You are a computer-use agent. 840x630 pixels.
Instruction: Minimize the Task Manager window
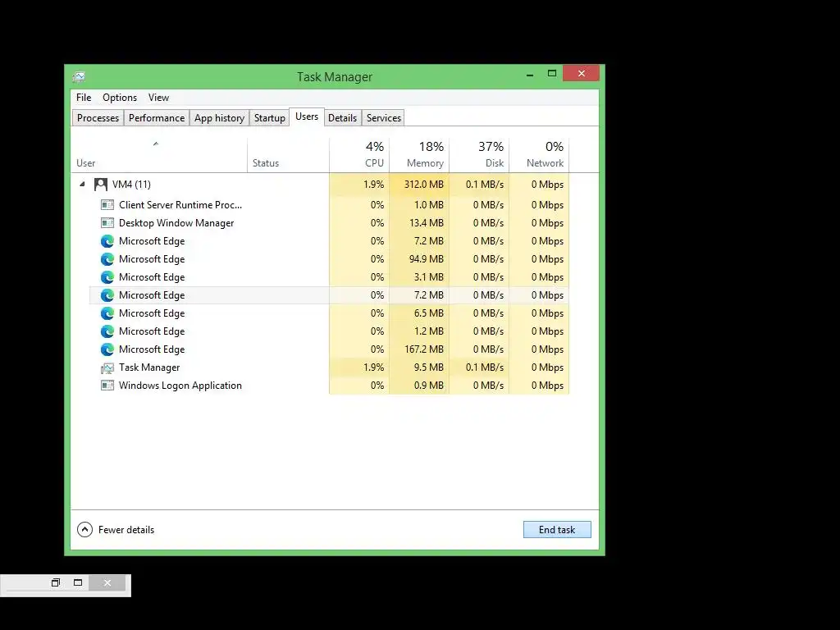coord(530,75)
